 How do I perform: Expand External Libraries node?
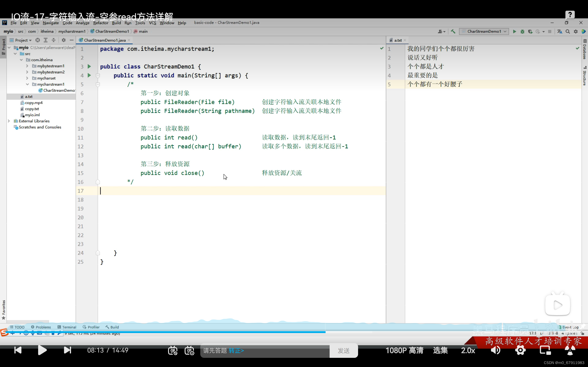coord(9,121)
